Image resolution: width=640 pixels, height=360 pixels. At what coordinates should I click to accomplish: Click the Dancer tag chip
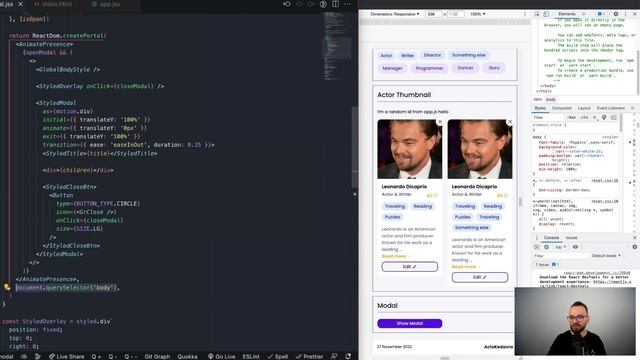[x=465, y=68]
